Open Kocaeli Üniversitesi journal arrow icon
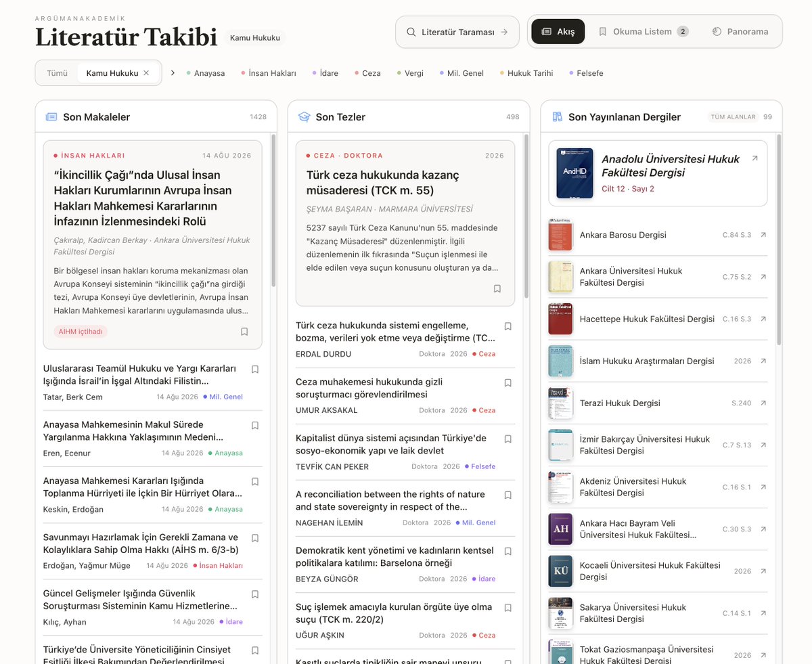This screenshot has width=812, height=664. pos(763,571)
